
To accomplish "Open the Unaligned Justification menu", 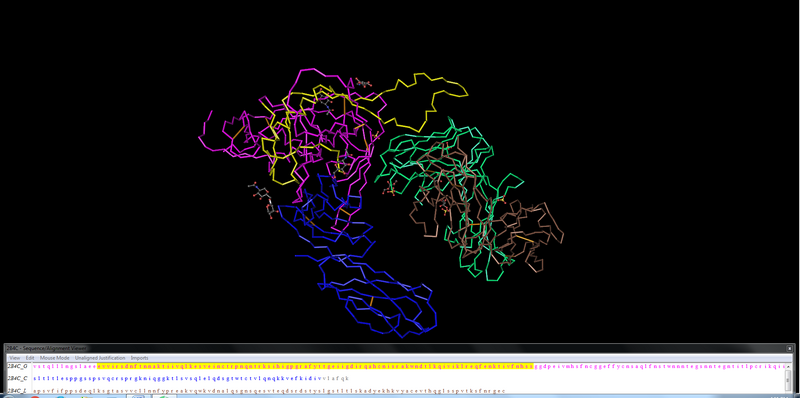I will 100,358.
